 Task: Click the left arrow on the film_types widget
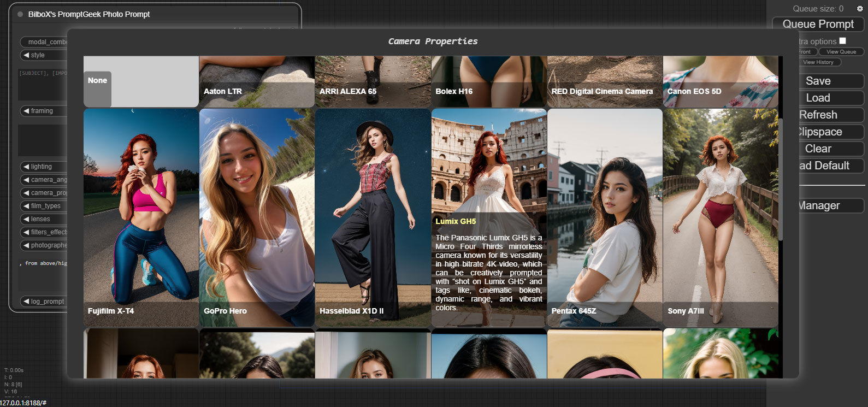pos(26,206)
